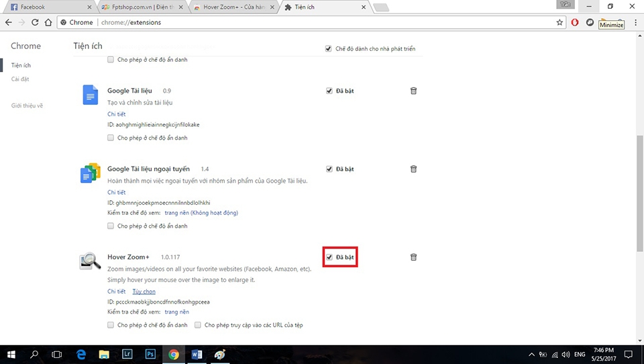Click the Wi-Fi network icon in the system tray
The height and width of the screenshot is (364, 644).
(555, 355)
